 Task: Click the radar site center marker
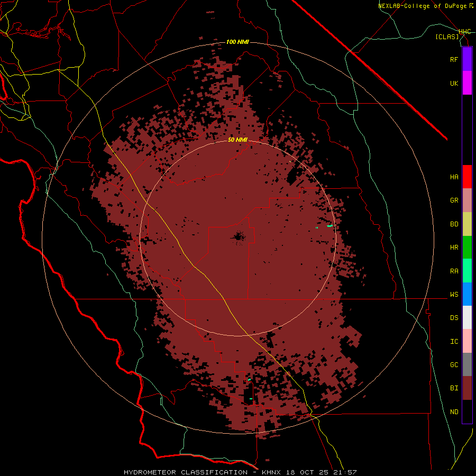click(238, 237)
